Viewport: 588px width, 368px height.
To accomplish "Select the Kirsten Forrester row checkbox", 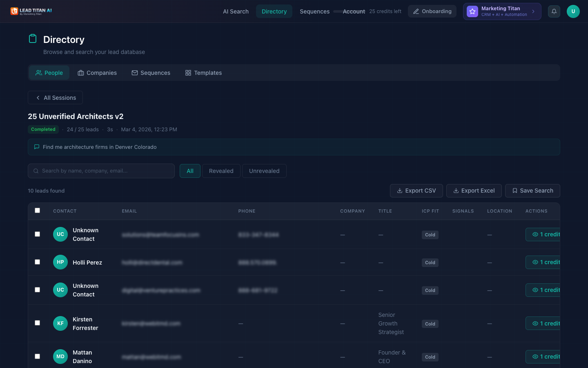I will 38,323.
